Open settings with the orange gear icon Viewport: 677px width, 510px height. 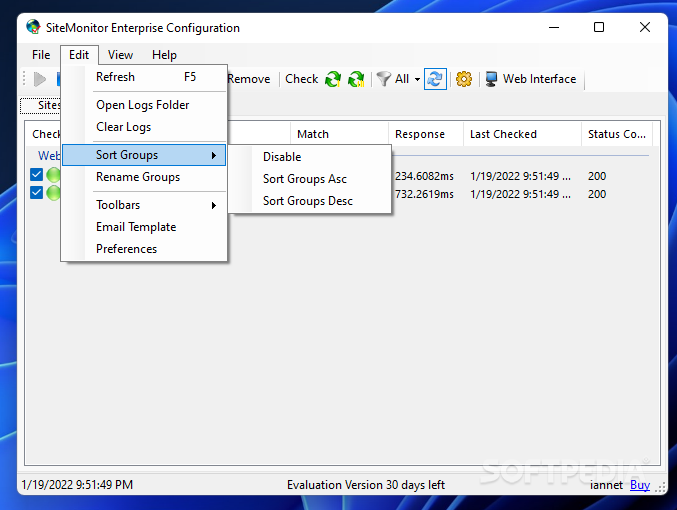click(464, 79)
